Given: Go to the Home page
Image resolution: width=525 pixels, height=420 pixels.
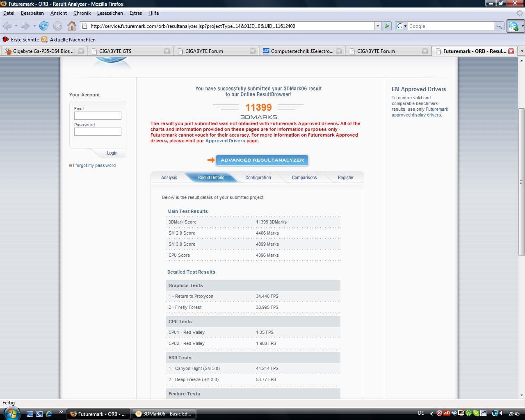Looking at the screenshot, I should pyautogui.click(x=72, y=26).
